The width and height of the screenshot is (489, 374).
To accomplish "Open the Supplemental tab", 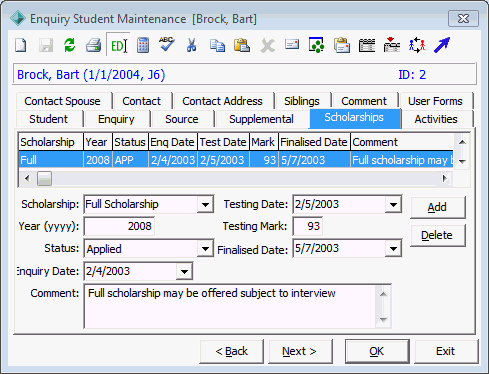I will (261, 119).
